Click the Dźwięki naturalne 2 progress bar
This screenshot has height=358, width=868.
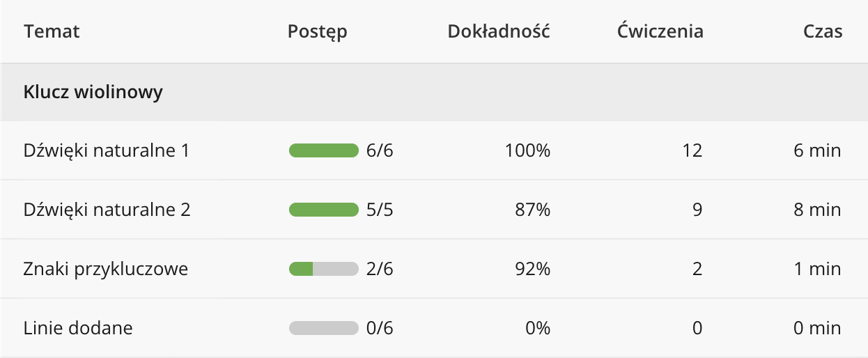click(323, 210)
